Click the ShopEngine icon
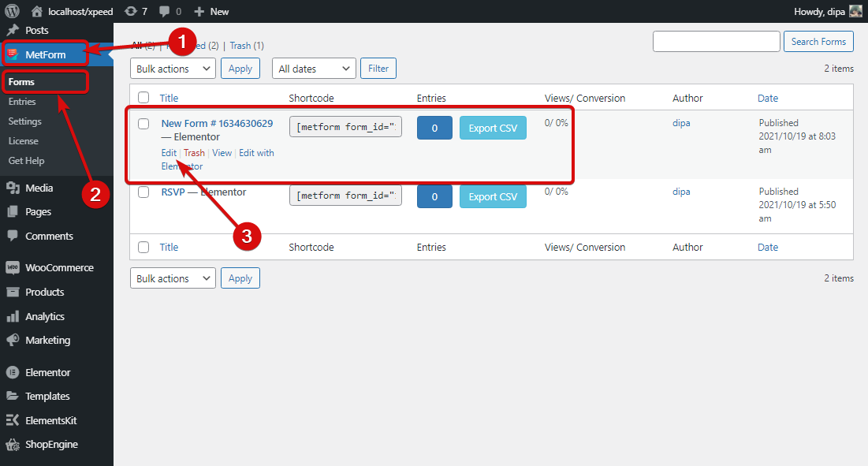Screen dimensions: 868x466 13,444
